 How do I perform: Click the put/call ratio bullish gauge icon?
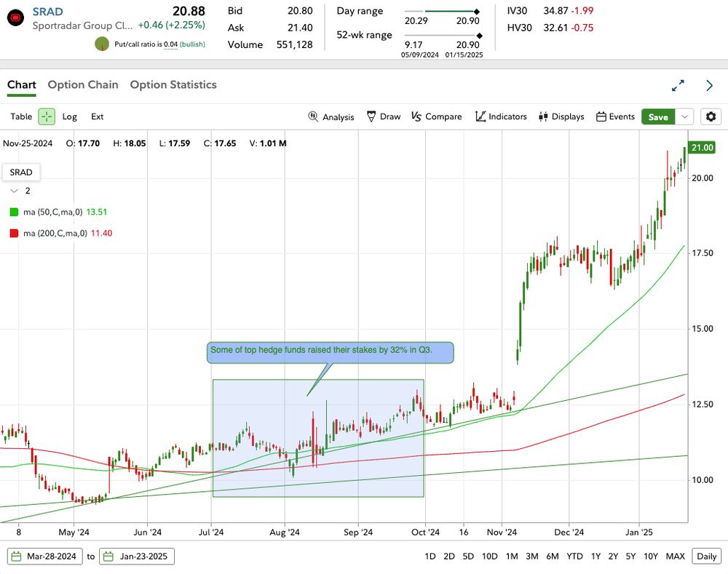102,44
